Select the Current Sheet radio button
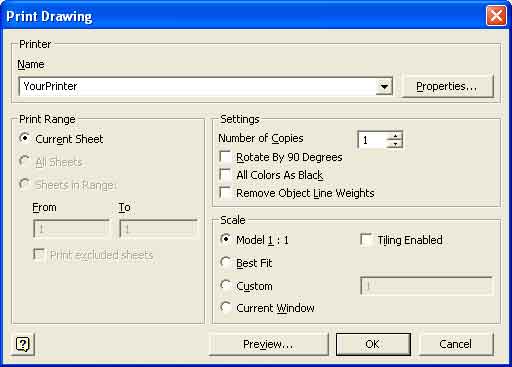Screen dimensions: 512x367 coord(24,138)
